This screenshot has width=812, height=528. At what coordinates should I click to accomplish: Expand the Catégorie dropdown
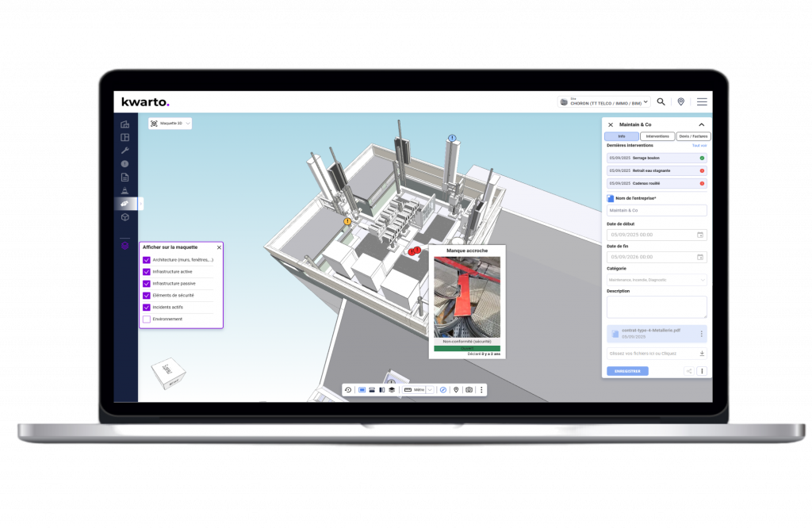point(656,280)
